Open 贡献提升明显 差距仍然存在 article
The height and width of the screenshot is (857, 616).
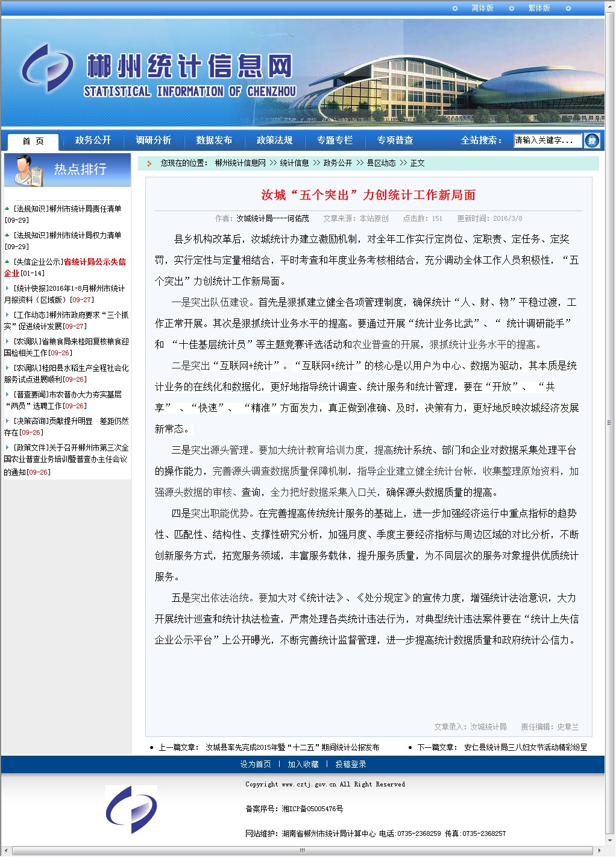66,426
